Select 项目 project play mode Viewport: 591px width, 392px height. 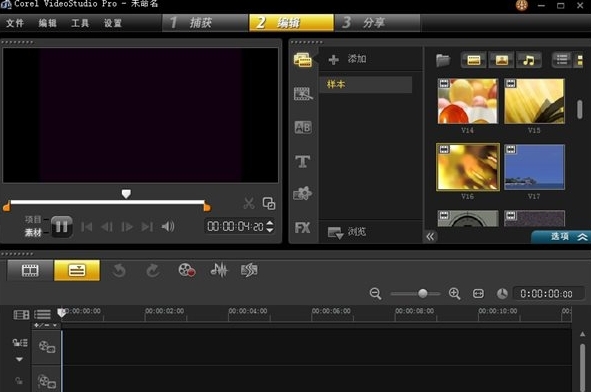(33, 219)
